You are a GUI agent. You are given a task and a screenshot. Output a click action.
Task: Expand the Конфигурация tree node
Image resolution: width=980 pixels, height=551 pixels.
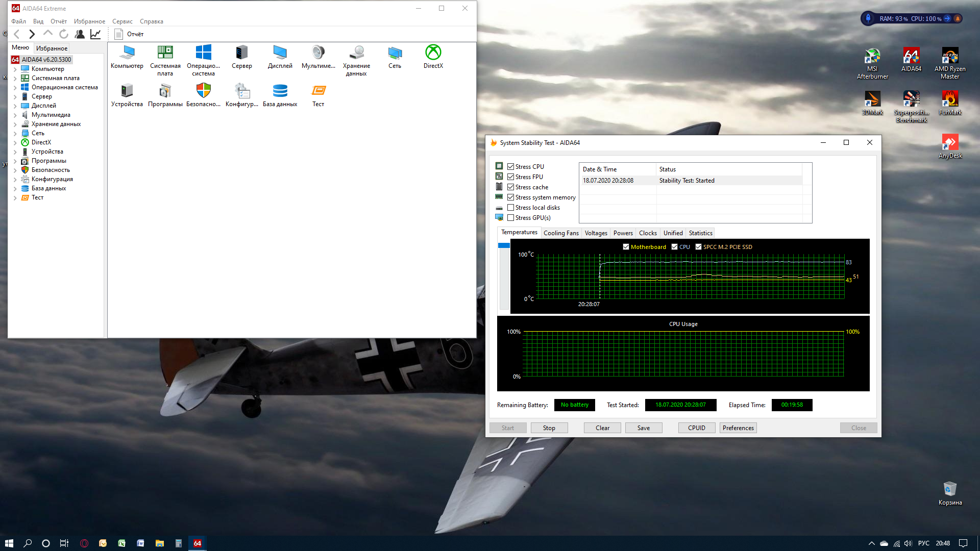point(15,179)
